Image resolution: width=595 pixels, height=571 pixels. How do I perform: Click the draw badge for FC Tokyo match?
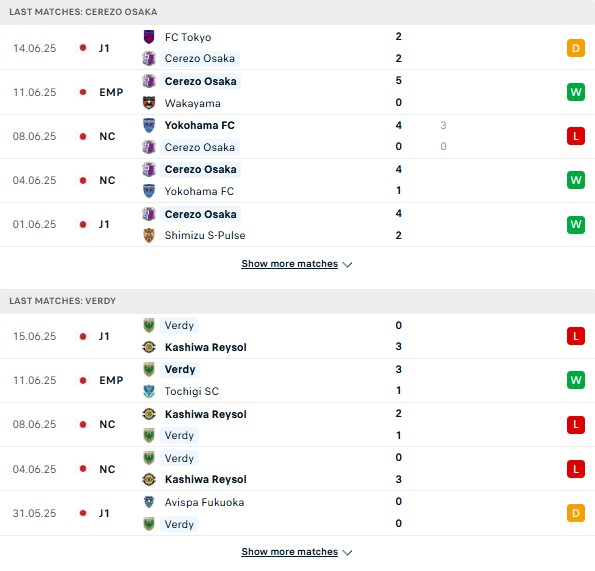(x=576, y=48)
